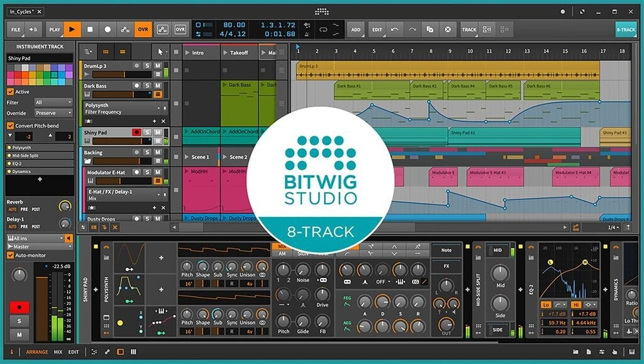Select the pointer tool above the clip launcher
644x364 pixels.
pyautogui.click(x=160, y=52)
